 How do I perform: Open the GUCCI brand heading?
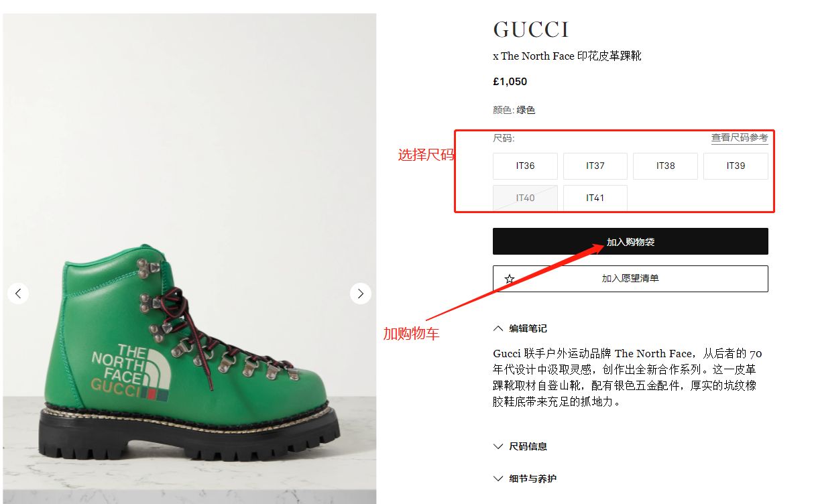531,29
